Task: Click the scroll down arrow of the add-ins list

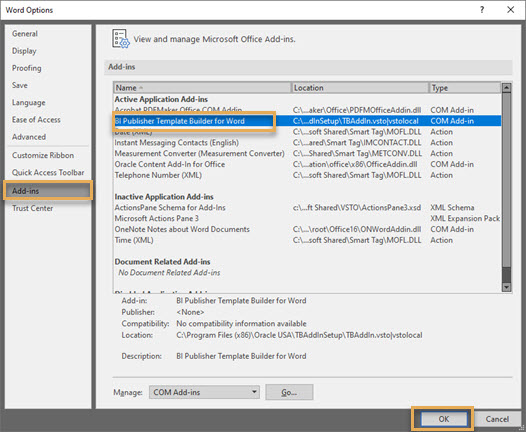Action: pyautogui.click(x=506, y=287)
